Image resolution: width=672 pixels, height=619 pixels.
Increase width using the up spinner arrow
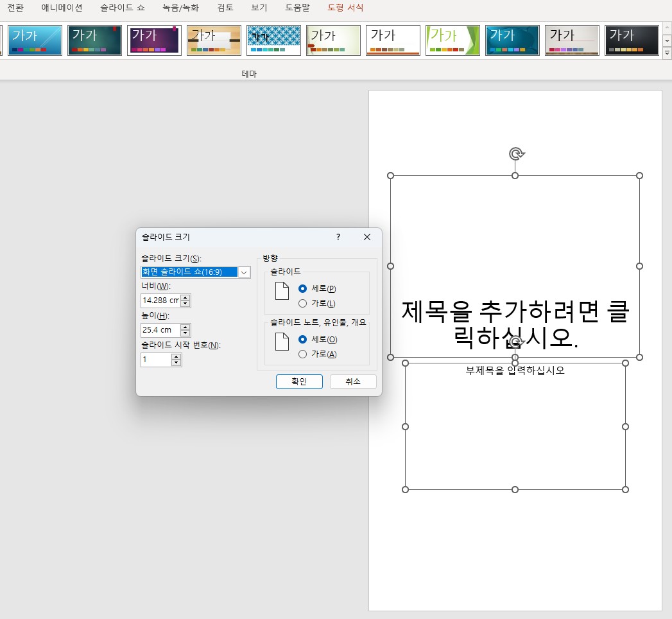pyautogui.click(x=185, y=297)
